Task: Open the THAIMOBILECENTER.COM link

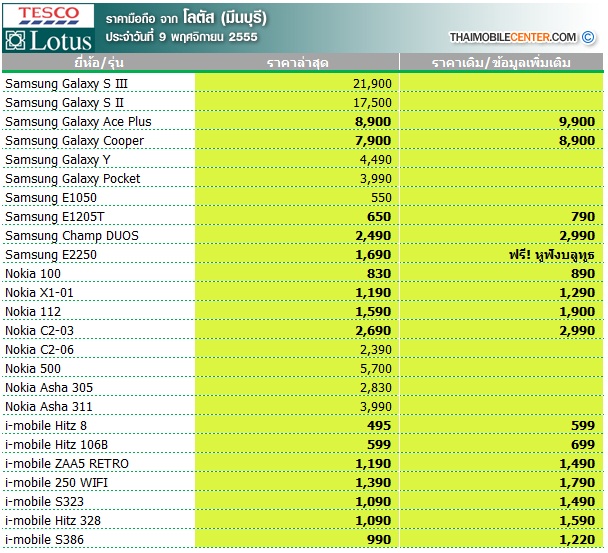Action: pos(513,37)
